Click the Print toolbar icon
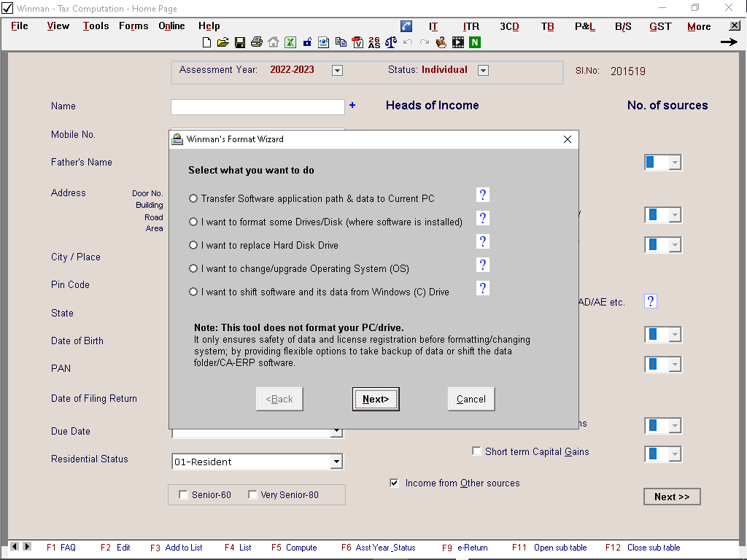The image size is (747, 560). point(256,42)
